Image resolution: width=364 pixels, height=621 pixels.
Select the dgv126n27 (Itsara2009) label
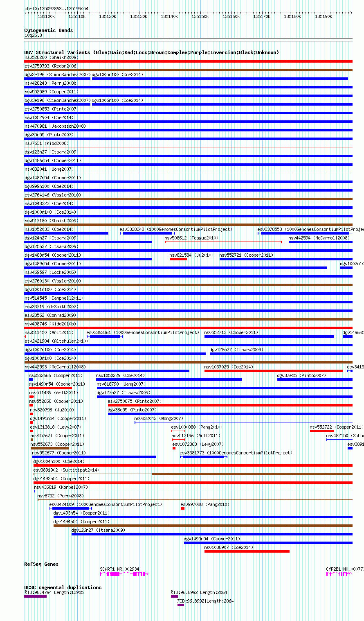[99, 530]
